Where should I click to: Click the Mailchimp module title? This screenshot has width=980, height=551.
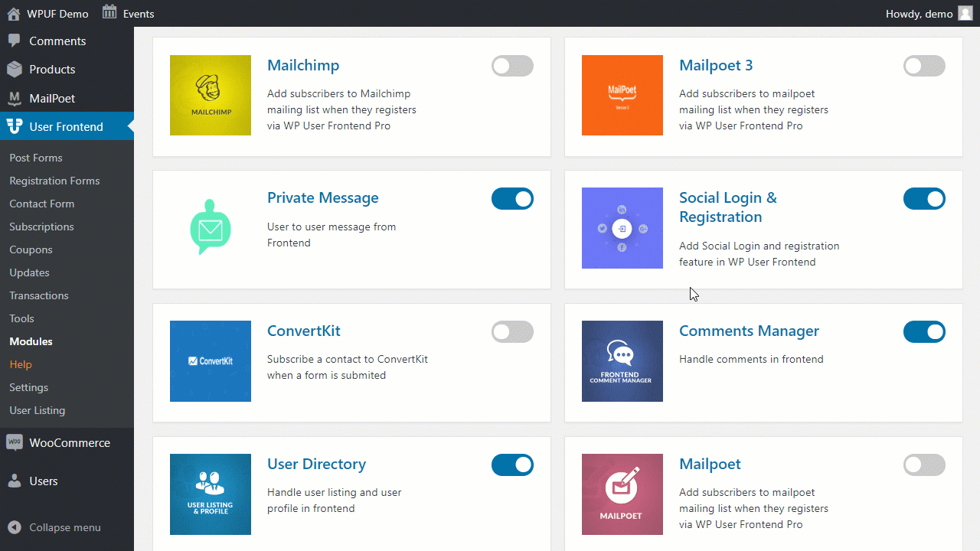click(x=303, y=66)
